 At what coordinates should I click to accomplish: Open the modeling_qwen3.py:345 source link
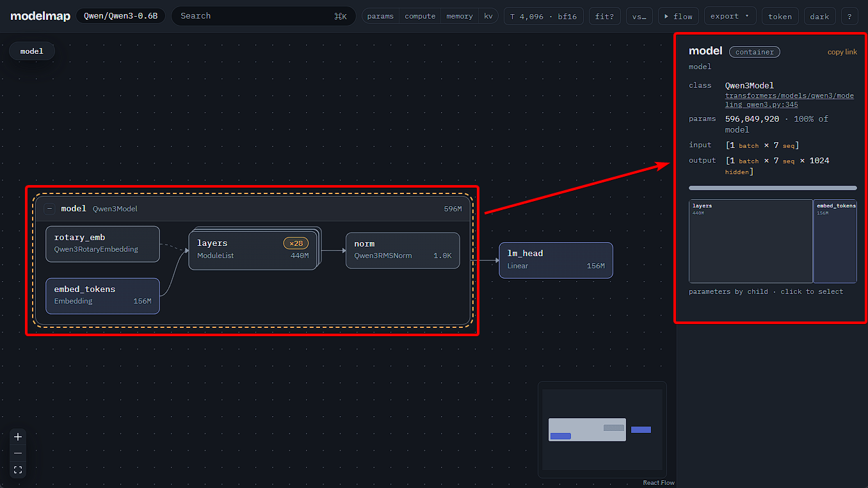point(789,100)
